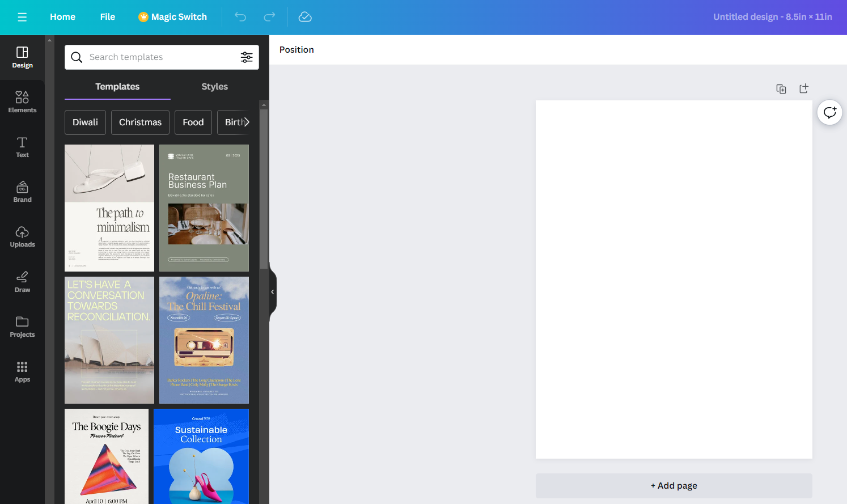Viewport: 847px width, 504px height.
Task: Select the Diwali category chip
Action: pyautogui.click(x=85, y=122)
